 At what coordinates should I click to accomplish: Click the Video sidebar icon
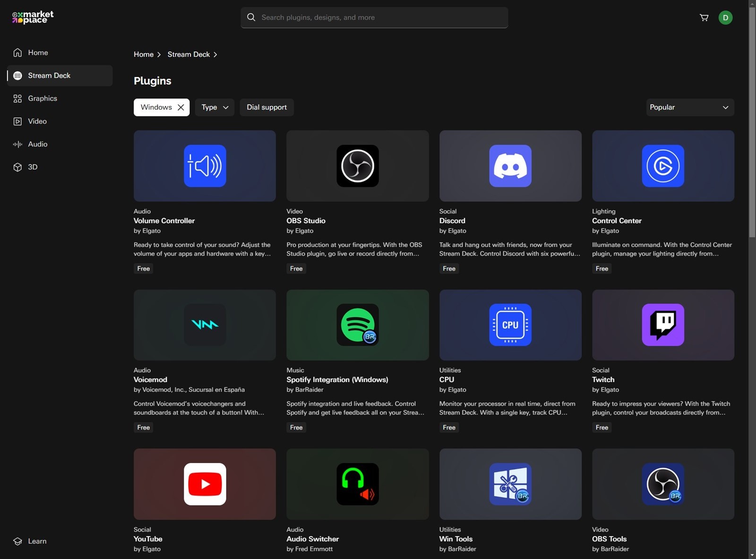click(17, 121)
